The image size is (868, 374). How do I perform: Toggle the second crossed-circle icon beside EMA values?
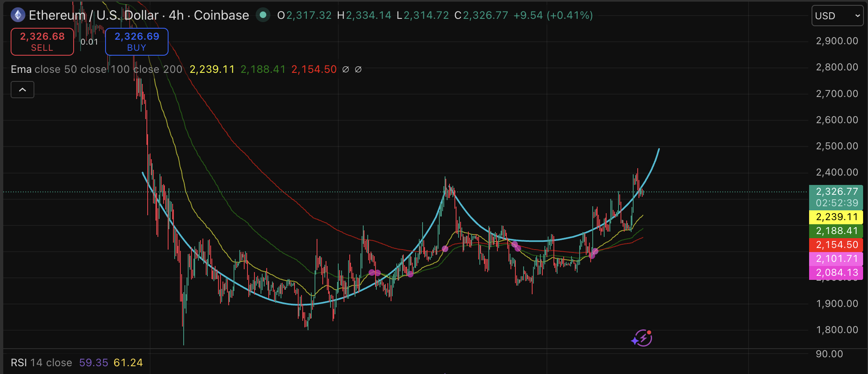tap(359, 69)
